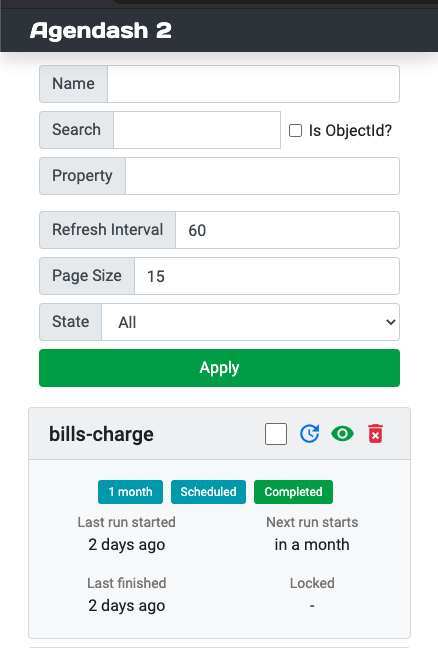Image resolution: width=438 pixels, height=648 pixels.
Task: Select the Refresh Interval field showing 60
Action: coord(287,230)
